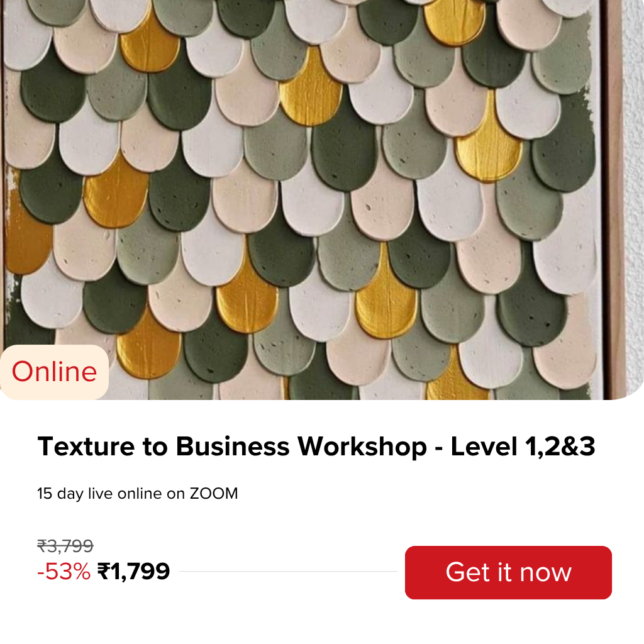The width and height of the screenshot is (644, 644).
Task: Click the red Get it now button
Action: [508, 572]
